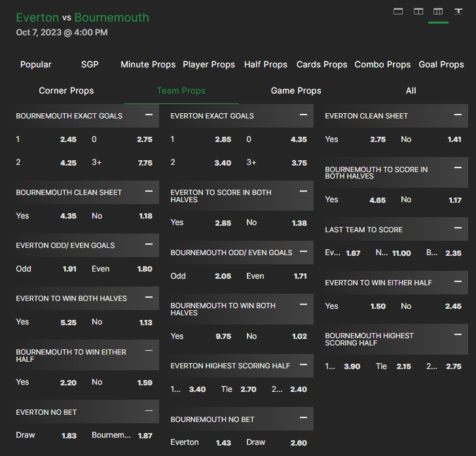
Task: Pick Bournemouth last team to score 2.35
Action: 444,253
